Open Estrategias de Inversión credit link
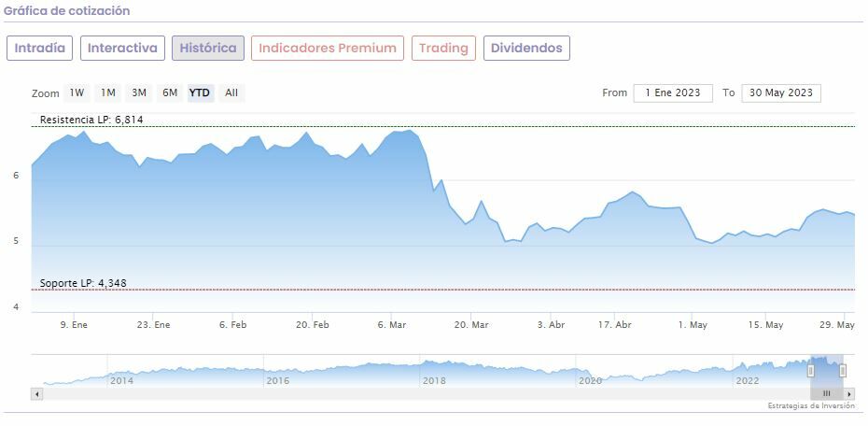This screenshot has height=426, width=868. 811,406
